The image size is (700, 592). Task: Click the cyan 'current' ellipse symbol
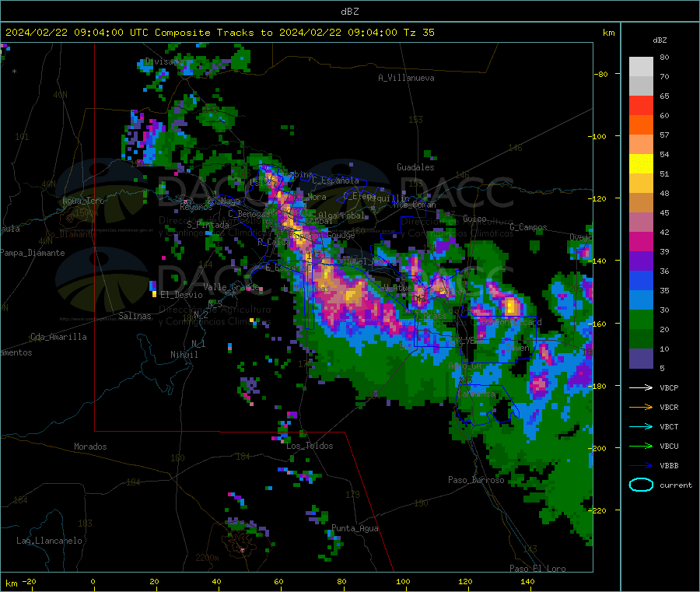641,485
